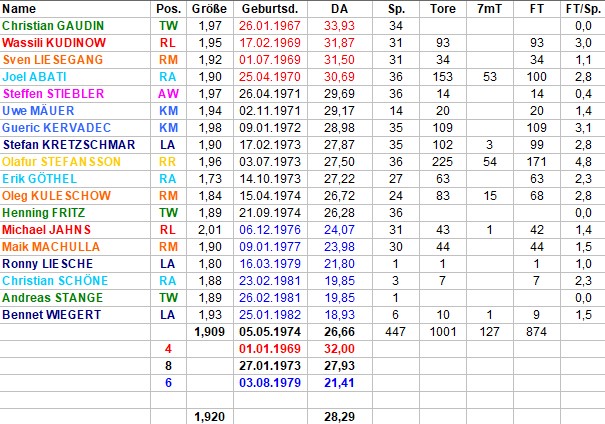Click the FT/Sp. column header
The height and width of the screenshot is (424, 605).
pyautogui.click(x=580, y=8)
